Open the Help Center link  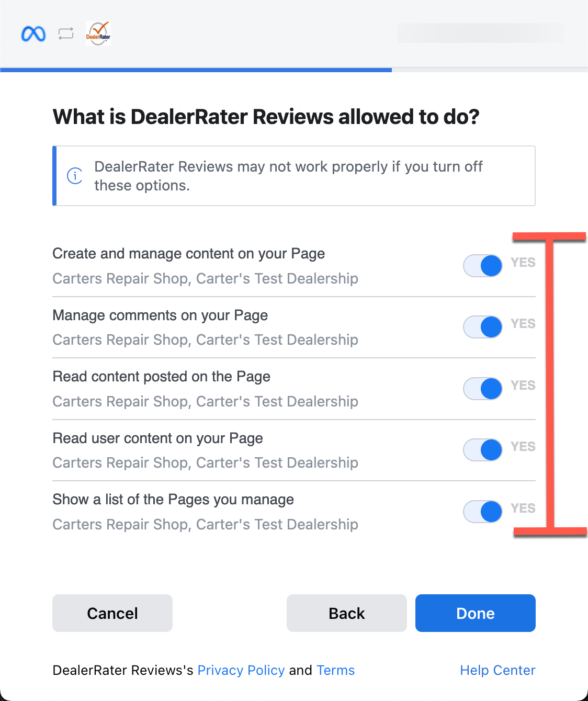tap(497, 670)
